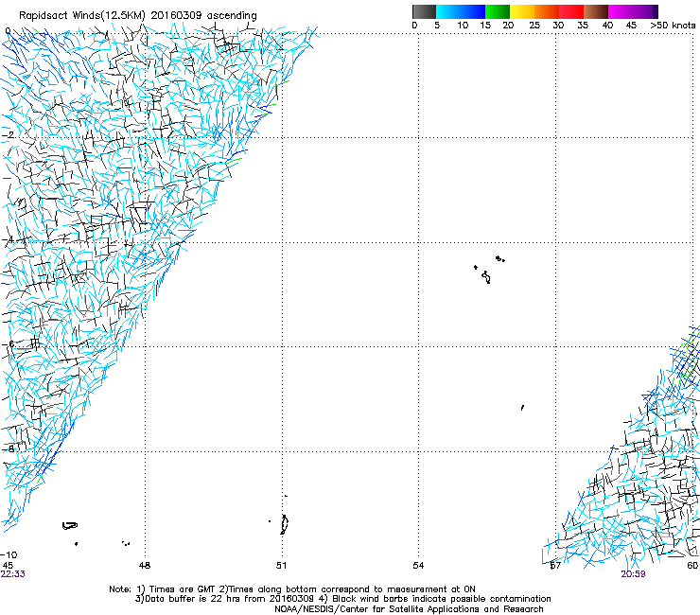Viewport: 700px width, 615px height.
Task: Click the note line "3)Data buffer is 22 hrs"
Action: [x=342, y=599]
